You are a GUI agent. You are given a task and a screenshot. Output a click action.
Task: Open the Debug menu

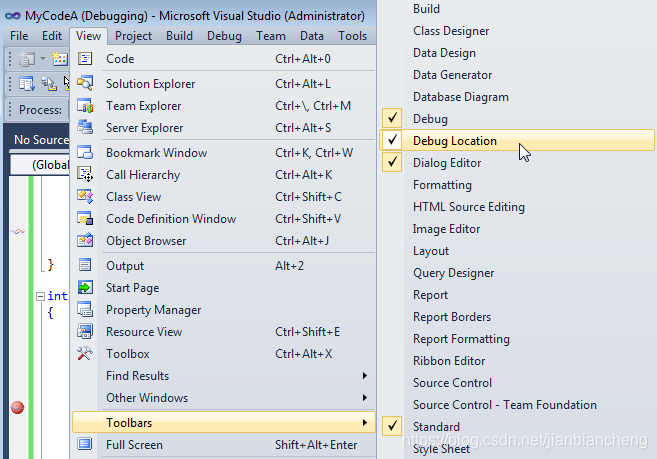pos(224,36)
